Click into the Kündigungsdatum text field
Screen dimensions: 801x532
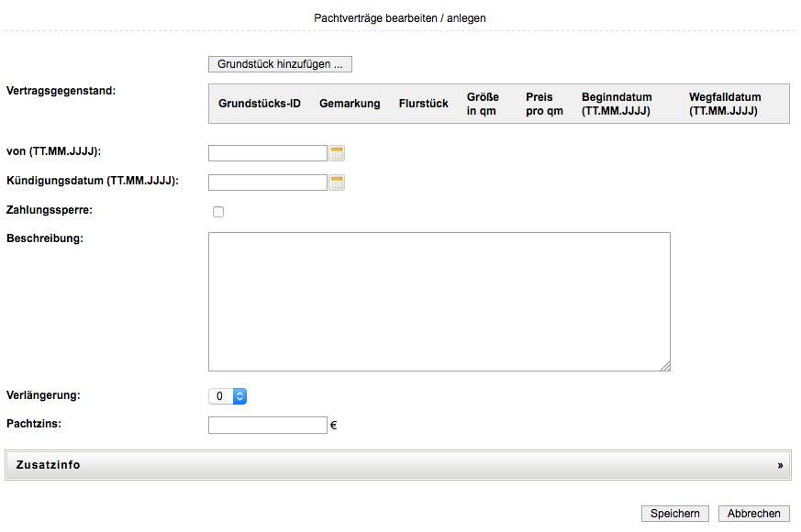(x=267, y=183)
